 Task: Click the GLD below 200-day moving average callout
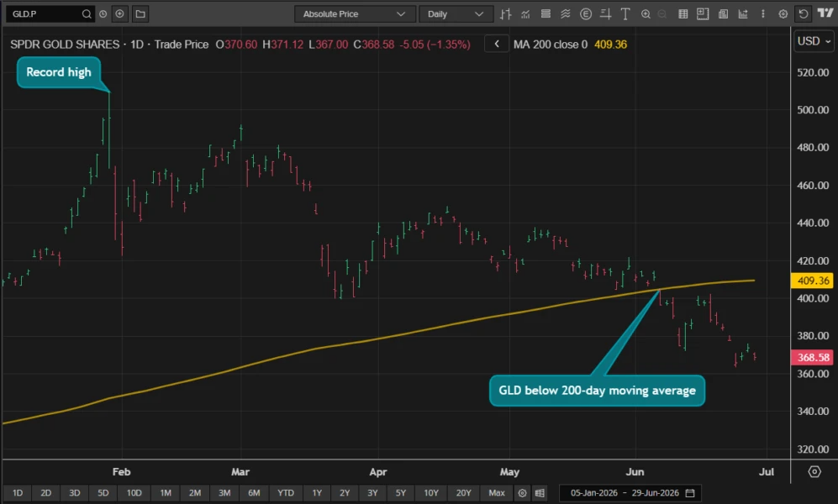597,391
